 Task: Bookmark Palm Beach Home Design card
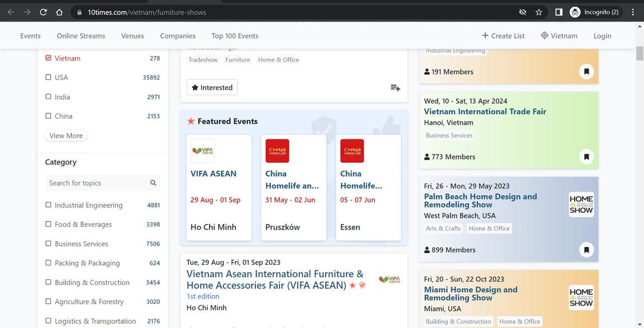point(586,250)
